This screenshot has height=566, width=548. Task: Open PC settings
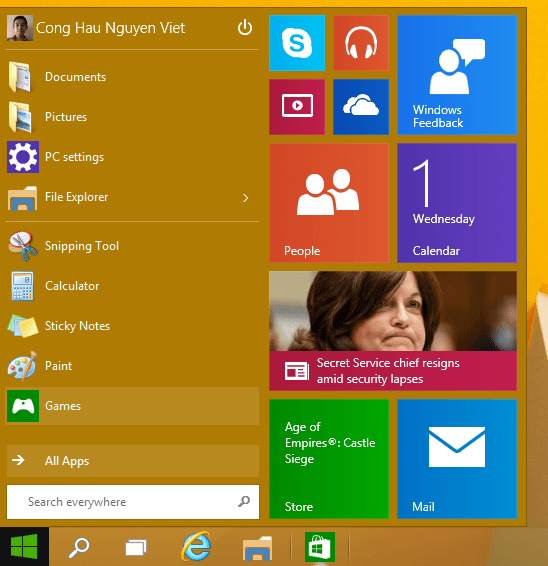(x=132, y=157)
